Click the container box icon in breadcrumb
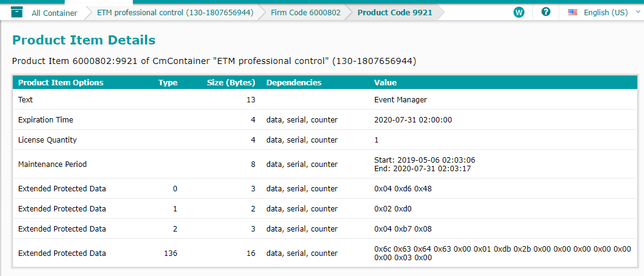The width and height of the screenshot is (644, 276). point(16,12)
